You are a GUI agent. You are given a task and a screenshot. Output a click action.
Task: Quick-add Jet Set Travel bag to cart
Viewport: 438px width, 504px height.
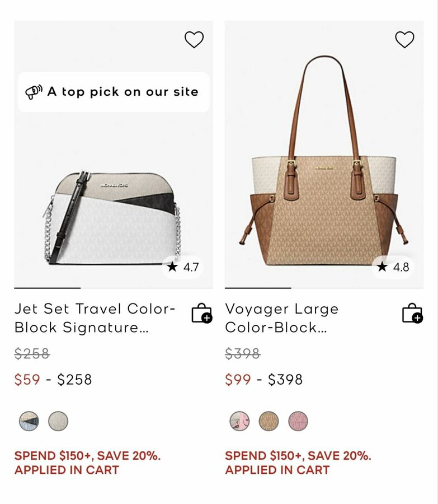click(201, 314)
